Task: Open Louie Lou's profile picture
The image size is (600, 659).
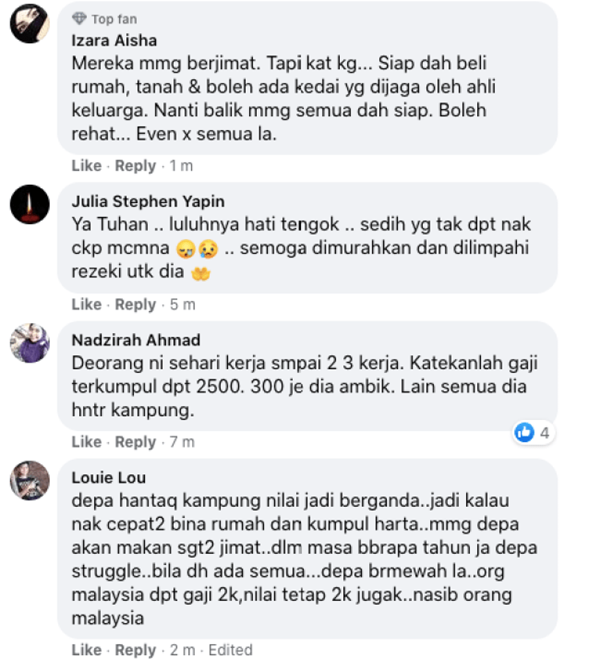Action: (30, 480)
